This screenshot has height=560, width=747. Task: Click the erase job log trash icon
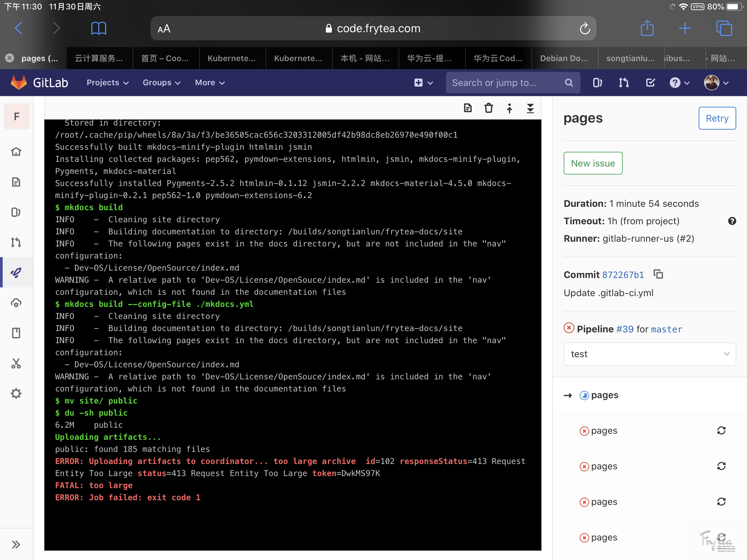[489, 108]
